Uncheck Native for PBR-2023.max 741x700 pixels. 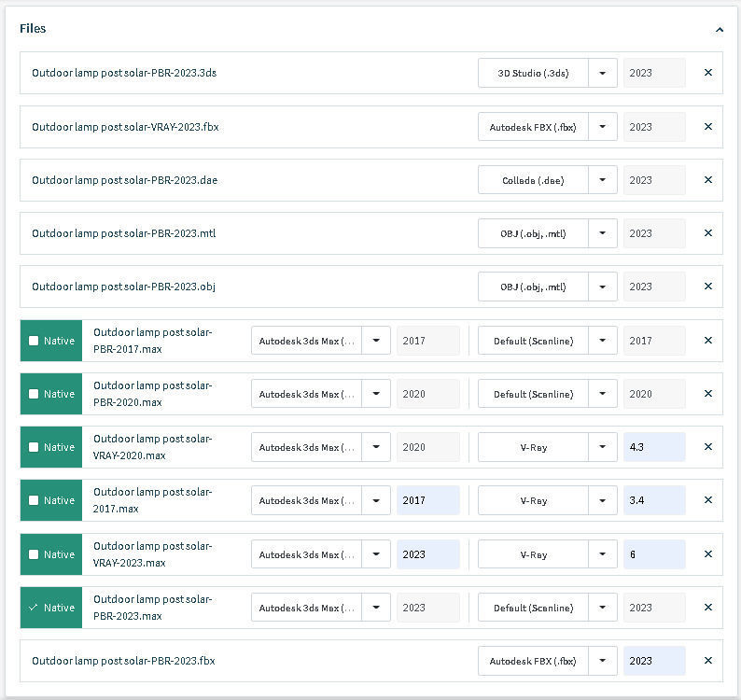point(35,608)
